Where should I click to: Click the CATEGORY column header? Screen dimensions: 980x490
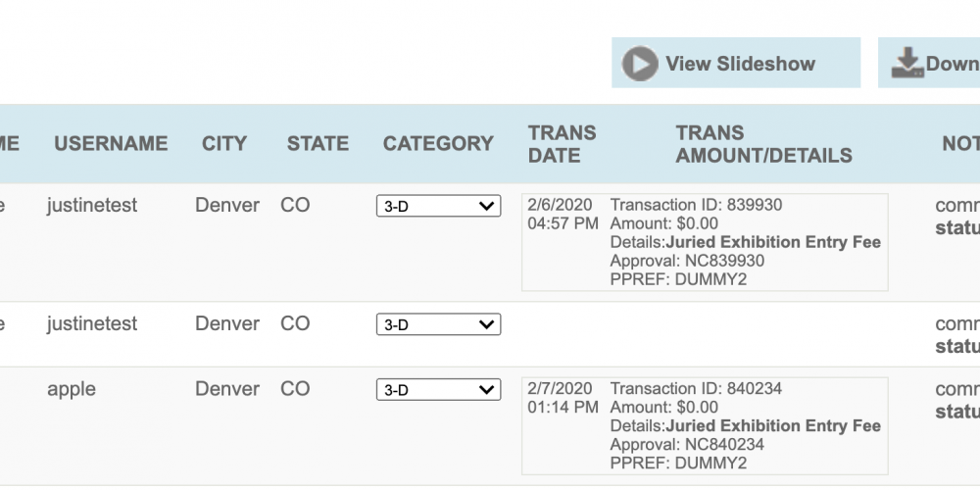pos(438,144)
